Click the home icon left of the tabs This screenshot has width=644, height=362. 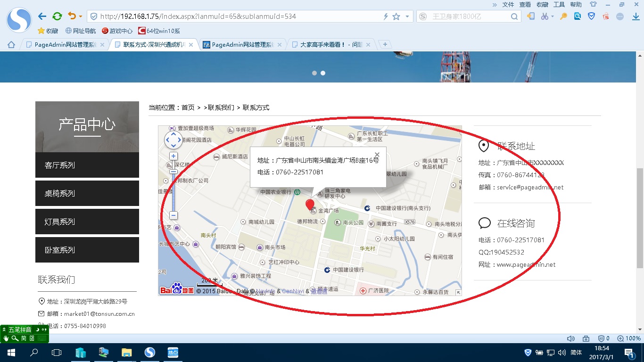point(11,45)
